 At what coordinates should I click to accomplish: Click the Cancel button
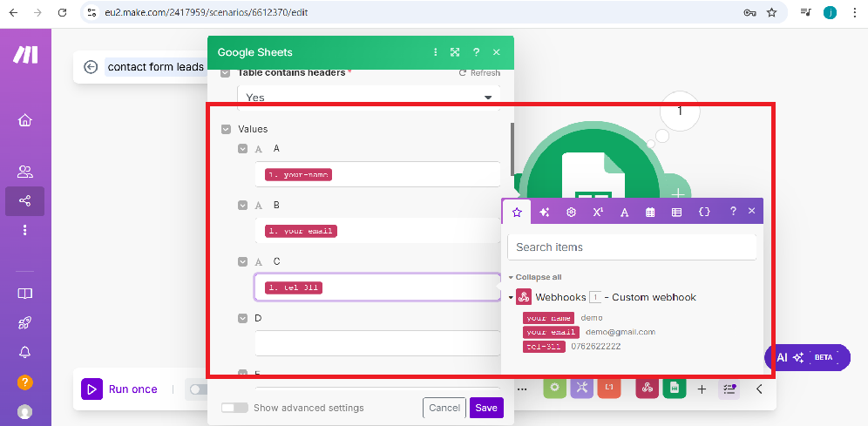coord(444,408)
